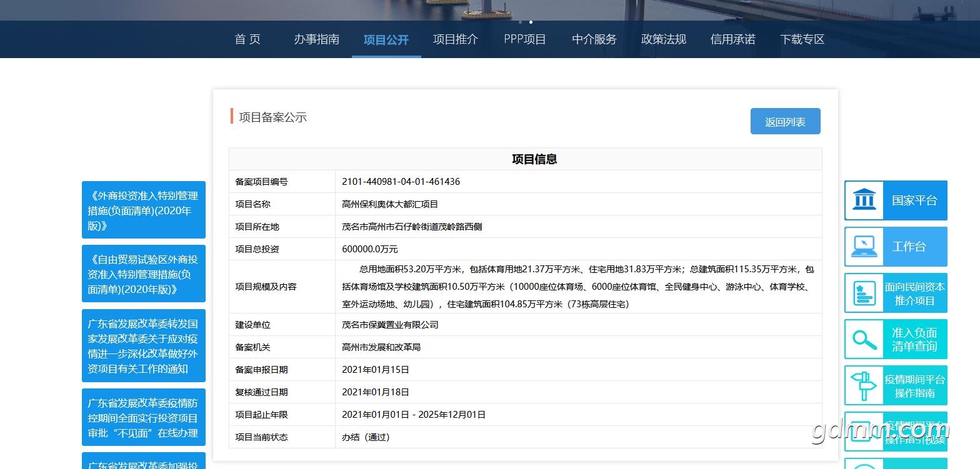Open the 外商投资准入特别管理措施 link
Screen dimensions: 980x469
(x=143, y=210)
